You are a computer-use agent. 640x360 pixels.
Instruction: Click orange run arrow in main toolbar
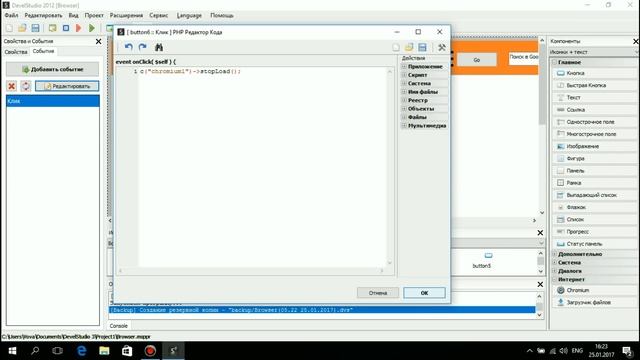pos(79,28)
